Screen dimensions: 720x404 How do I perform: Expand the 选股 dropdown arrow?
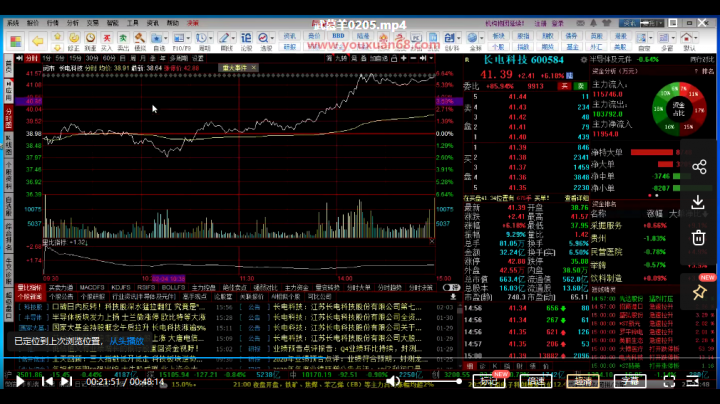pyautogui.click(x=272, y=39)
